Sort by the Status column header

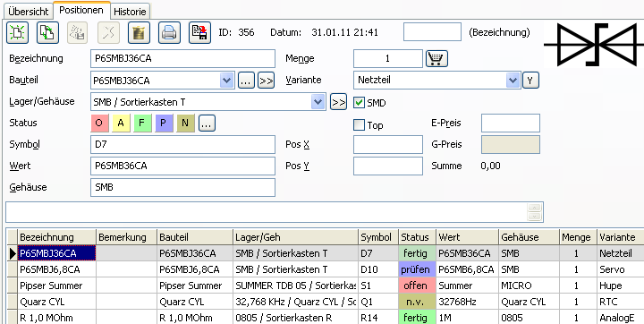[418, 237]
